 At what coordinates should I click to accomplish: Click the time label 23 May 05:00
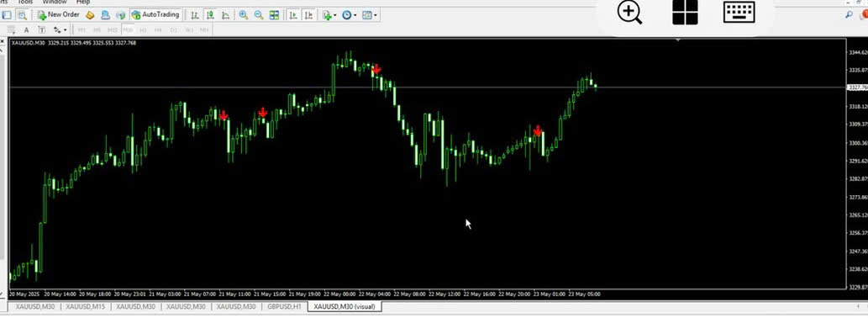click(x=585, y=294)
